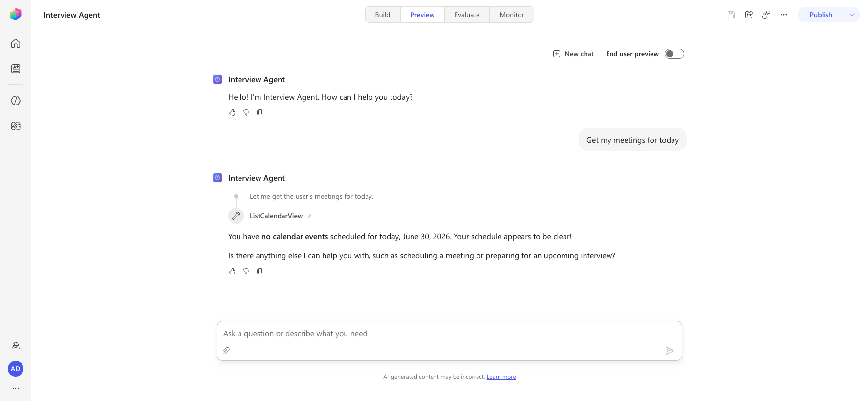Image resolution: width=868 pixels, height=401 pixels.
Task: Thumbs up the greeting message
Action: pyautogui.click(x=232, y=112)
